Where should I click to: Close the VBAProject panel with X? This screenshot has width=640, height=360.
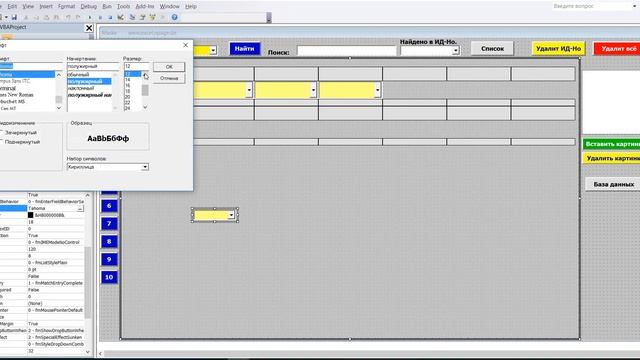(x=89, y=28)
